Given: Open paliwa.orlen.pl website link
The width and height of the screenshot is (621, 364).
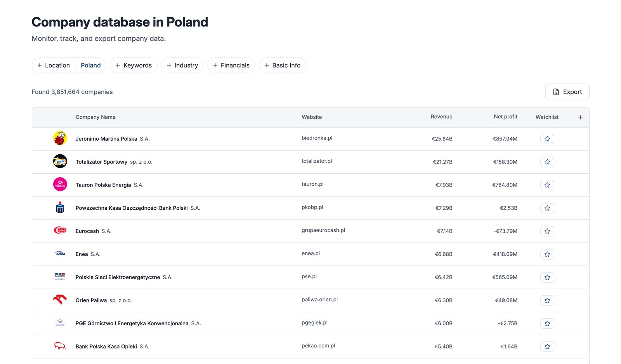Looking at the screenshot, I should click(x=320, y=300).
